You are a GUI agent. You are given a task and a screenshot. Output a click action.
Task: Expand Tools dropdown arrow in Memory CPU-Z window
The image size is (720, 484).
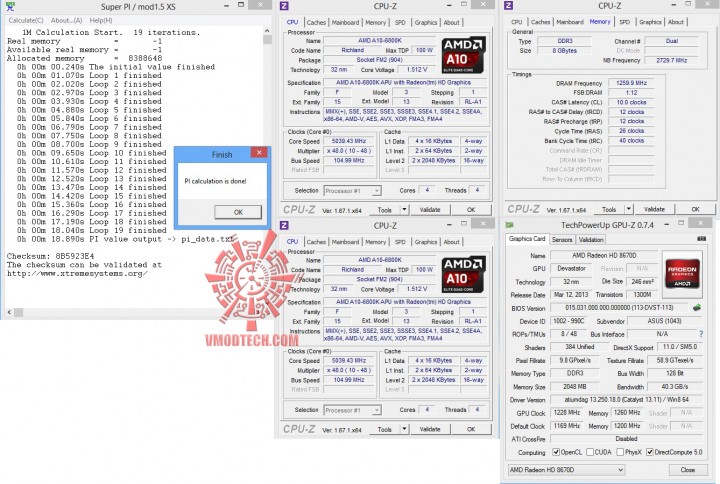pyautogui.click(x=629, y=209)
